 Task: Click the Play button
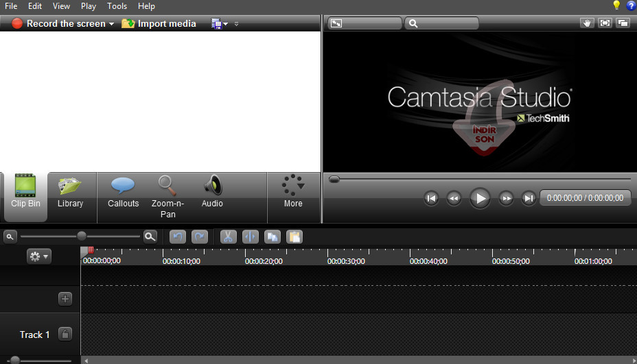coord(480,198)
